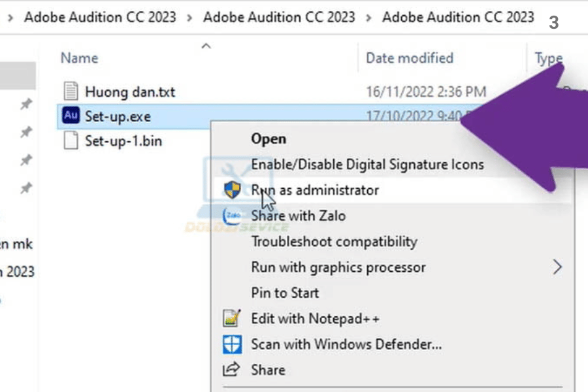The width and height of the screenshot is (588, 392).
Task: Click the Huong dan.txt document icon
Action: pos(71,91)
